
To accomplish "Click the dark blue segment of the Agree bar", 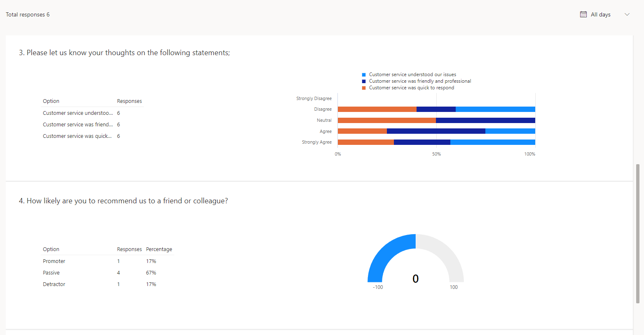I will click(436, 131).
